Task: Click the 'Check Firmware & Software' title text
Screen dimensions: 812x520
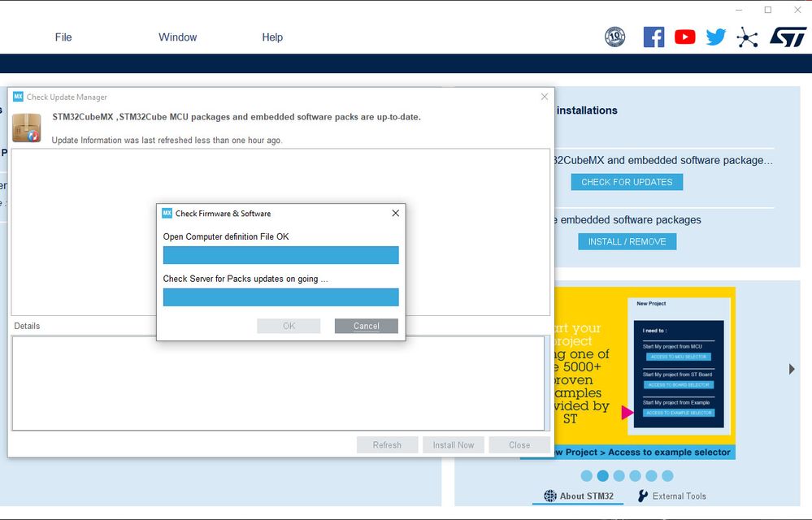Action: click(x=224, y=213)
